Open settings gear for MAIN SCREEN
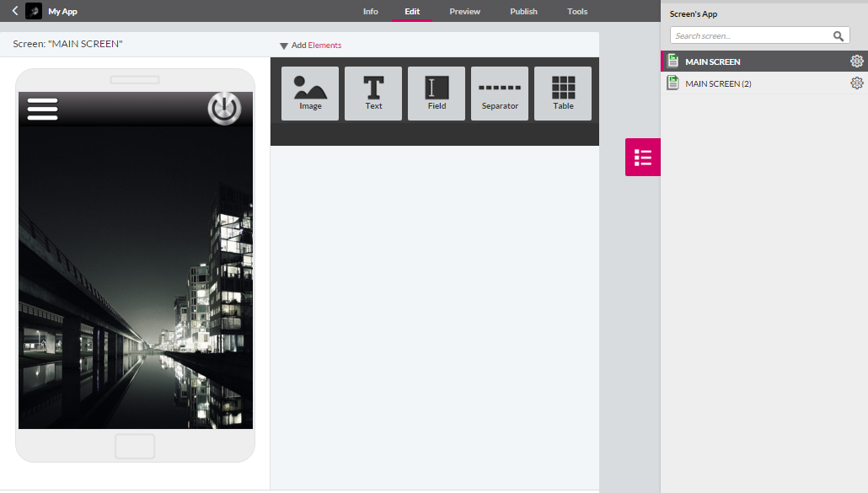The width and height of the screenshot is (868, 493). click(856, 61)
